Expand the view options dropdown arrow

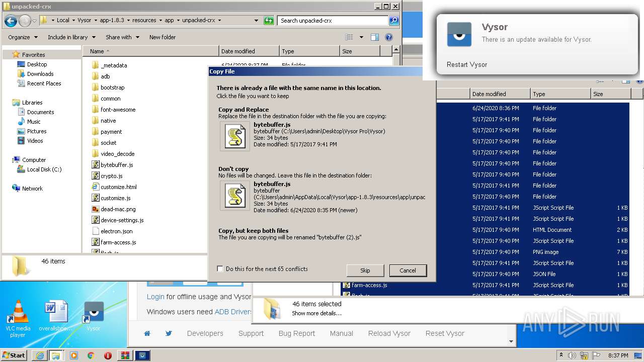point(361,37)
